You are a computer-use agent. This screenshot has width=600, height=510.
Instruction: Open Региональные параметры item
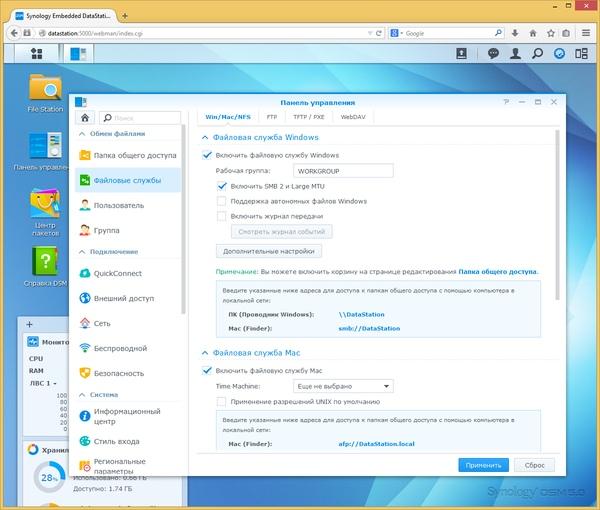pos(128,466)
